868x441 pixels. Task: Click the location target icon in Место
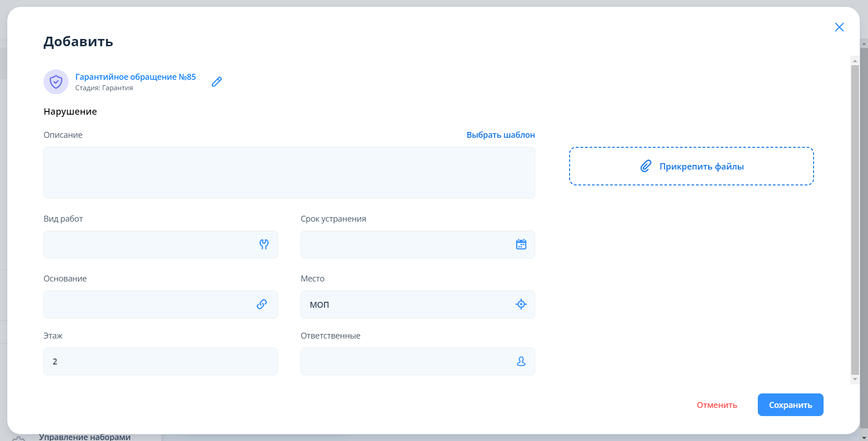coord(521,305)
